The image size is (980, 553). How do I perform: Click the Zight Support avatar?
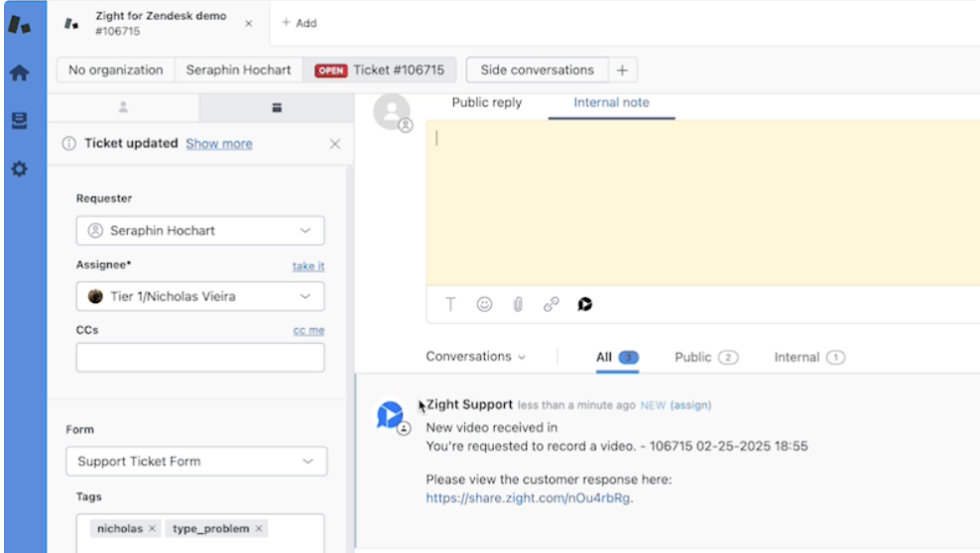[x=391, y=415]
